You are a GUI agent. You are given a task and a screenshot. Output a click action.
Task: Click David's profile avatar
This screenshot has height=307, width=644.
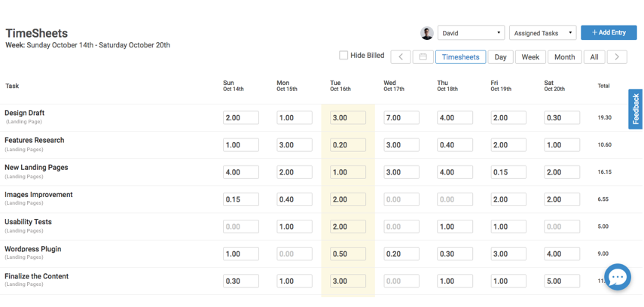[426, 33]
